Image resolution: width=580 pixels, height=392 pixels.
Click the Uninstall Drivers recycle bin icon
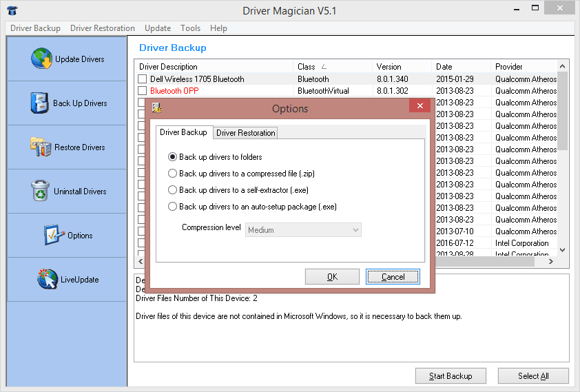click(x=41, y=192)
